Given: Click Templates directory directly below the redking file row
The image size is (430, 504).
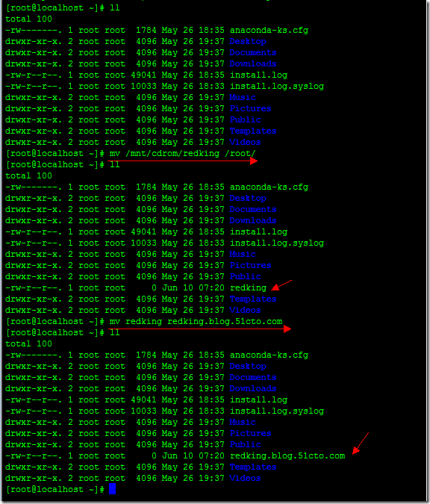Looking at the screenshot, I should pyautogui.click(x=253, y=299).
